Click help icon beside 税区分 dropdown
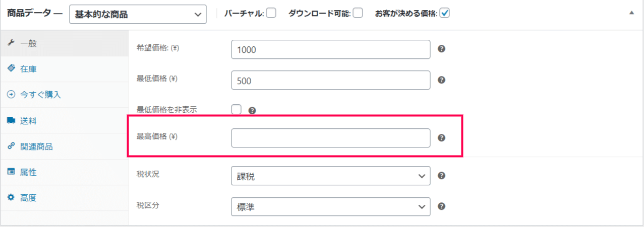 tap(441, 206)
